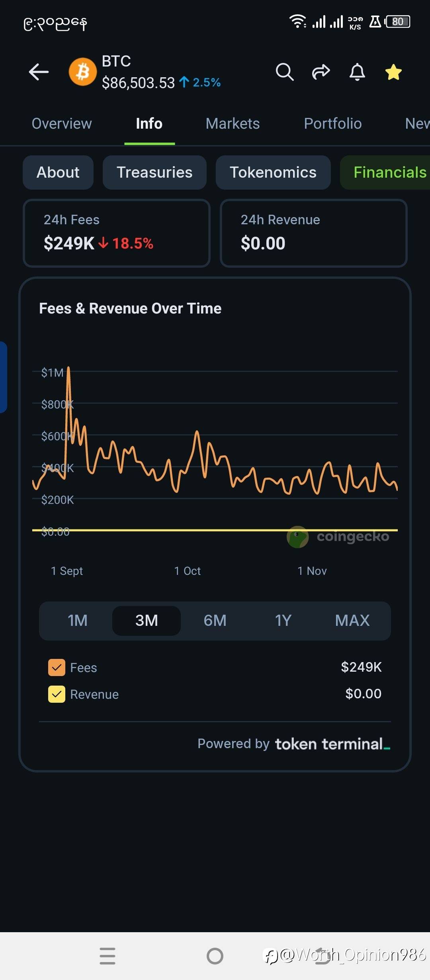Open the token terminal link

[x=332, y=744]
